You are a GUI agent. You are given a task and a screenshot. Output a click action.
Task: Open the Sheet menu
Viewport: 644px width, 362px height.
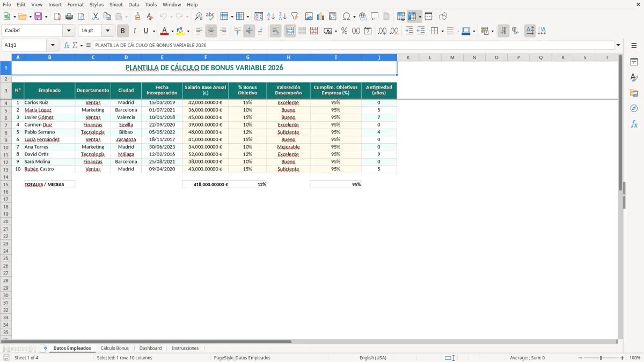[x=116, y=4]
